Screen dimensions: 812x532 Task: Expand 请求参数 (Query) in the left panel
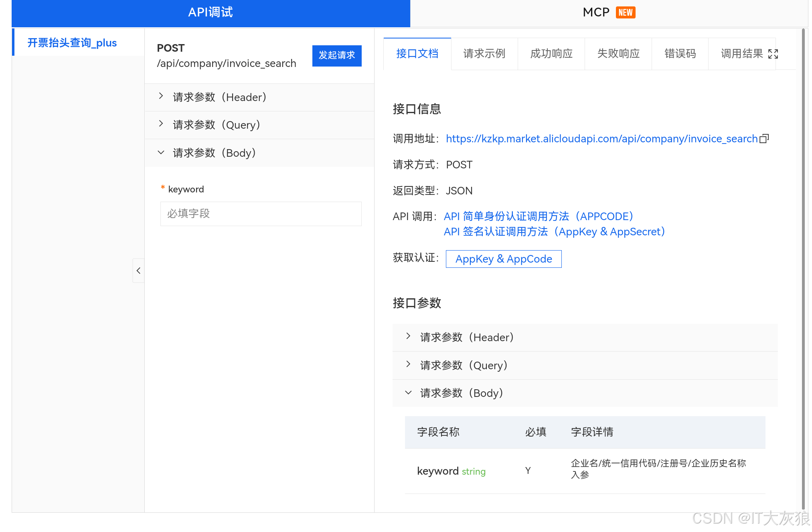217,125
